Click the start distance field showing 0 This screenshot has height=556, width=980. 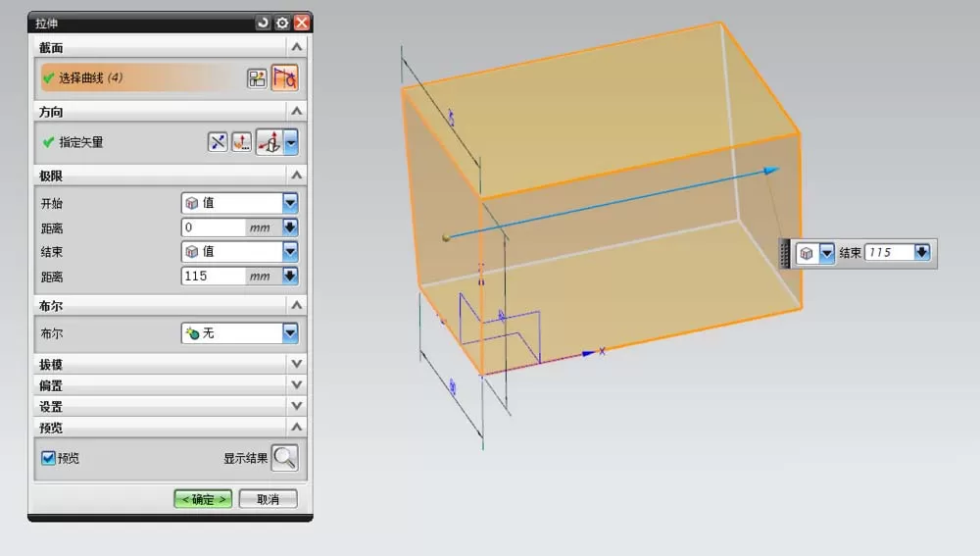click(x=213, y=227)
